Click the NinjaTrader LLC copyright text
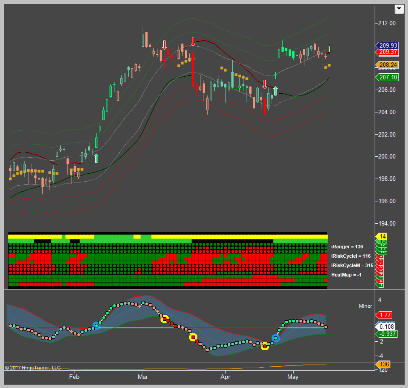 [x=33, y=368]
